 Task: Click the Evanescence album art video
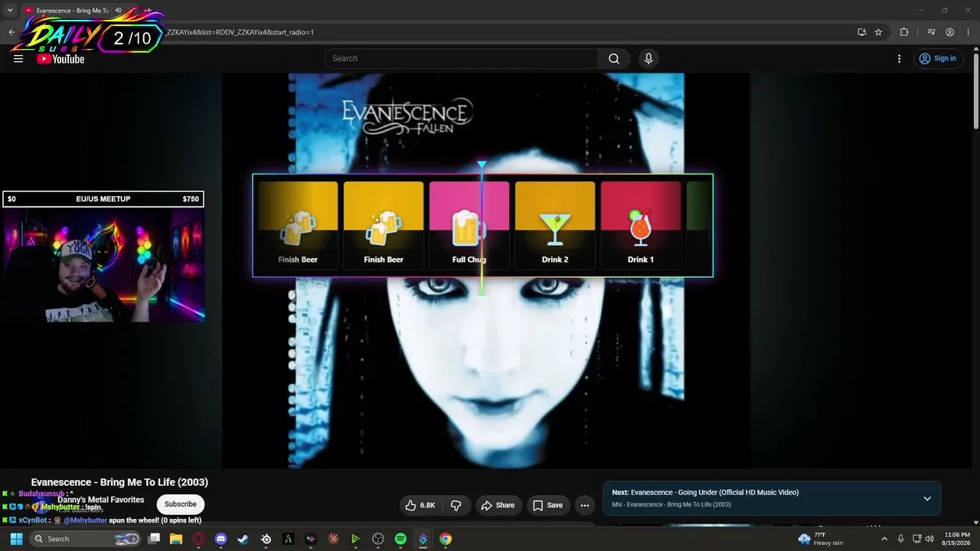[x=486, y=270]
